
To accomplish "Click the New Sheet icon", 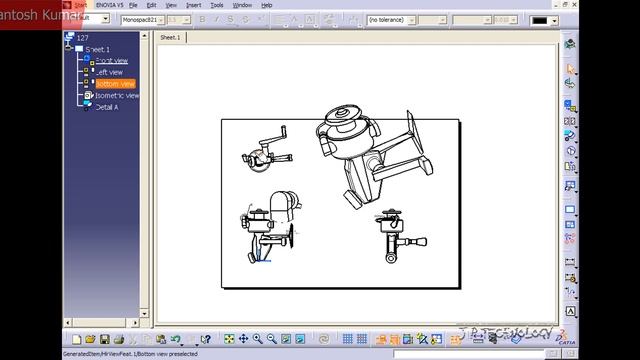I will pyautogui.click(x=570, y=210).
